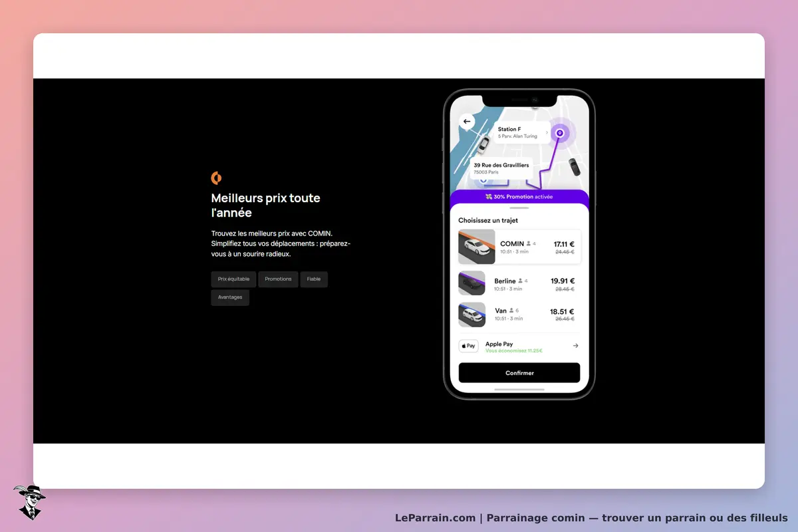Image resolution: width=798 pixels, height=532 pixels.
Task: Click the Apple Pay logo badge
Action: (x=469, y=346)
